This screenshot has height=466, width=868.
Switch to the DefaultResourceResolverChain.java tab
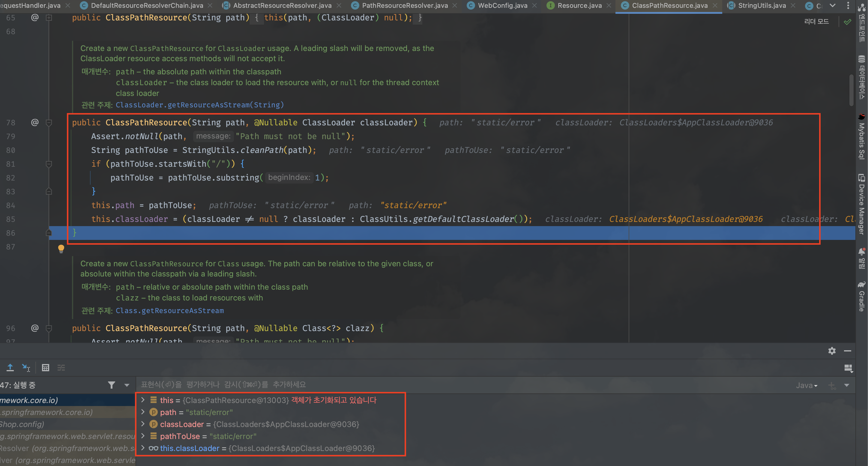[x=147, y=5]
